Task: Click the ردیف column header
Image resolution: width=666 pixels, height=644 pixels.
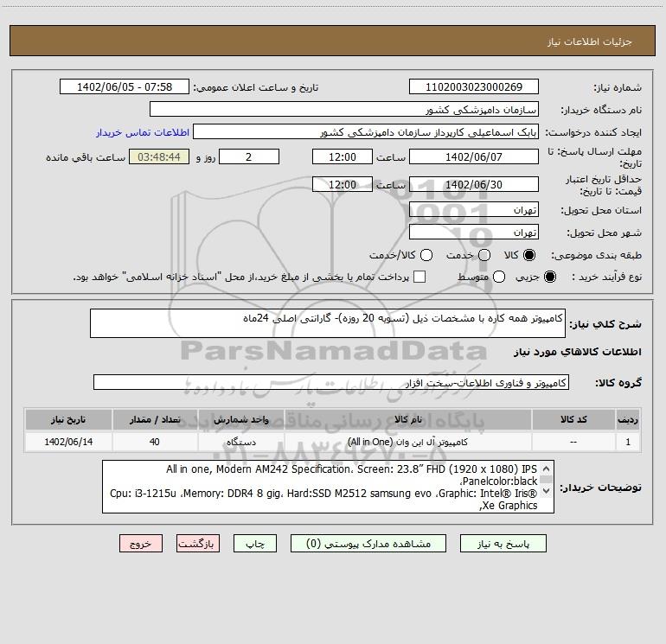Action: click(628, 419)
